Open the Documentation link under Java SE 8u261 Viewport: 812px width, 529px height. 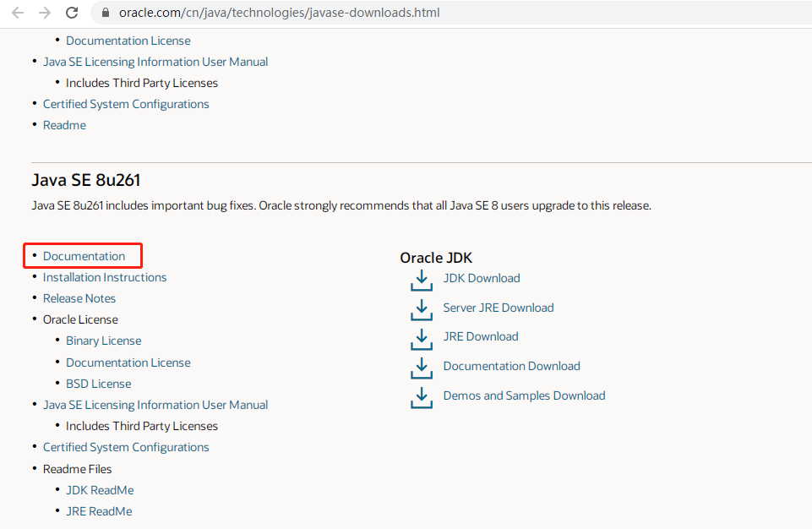pyautogui.click(x=84, y=256)
